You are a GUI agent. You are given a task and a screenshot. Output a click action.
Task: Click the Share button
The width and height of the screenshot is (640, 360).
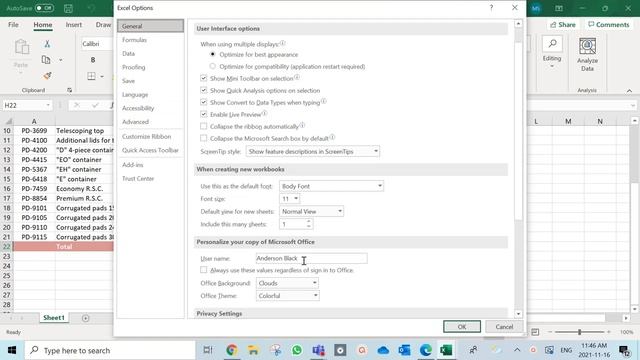[x=562, y=25]
